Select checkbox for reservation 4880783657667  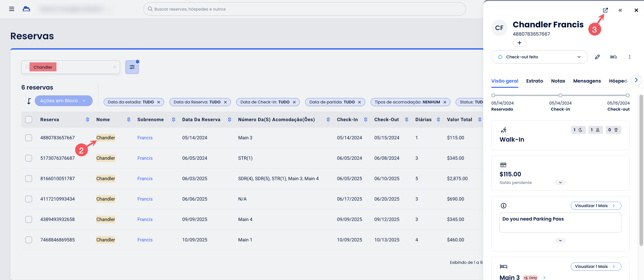coord(29,138)
